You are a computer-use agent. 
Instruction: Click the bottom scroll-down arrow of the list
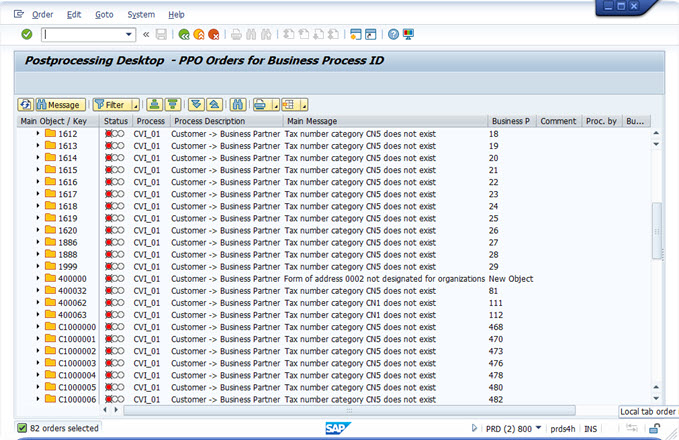(x=656, y=398)
